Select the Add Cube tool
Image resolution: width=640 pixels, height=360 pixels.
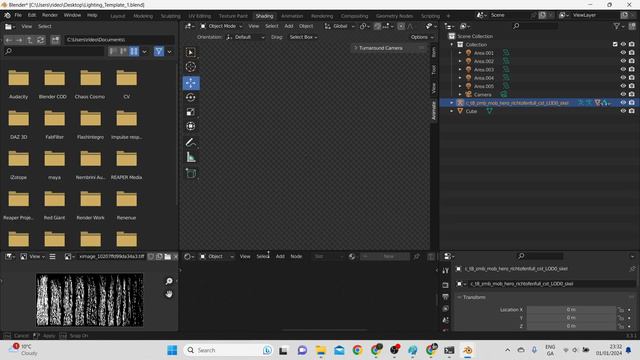(191, 173)
